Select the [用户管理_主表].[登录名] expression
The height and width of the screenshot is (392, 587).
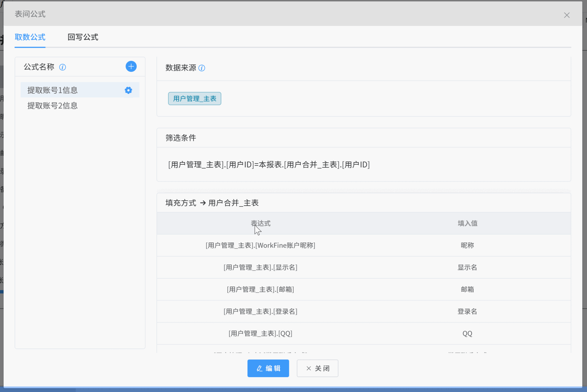(261, 312)
